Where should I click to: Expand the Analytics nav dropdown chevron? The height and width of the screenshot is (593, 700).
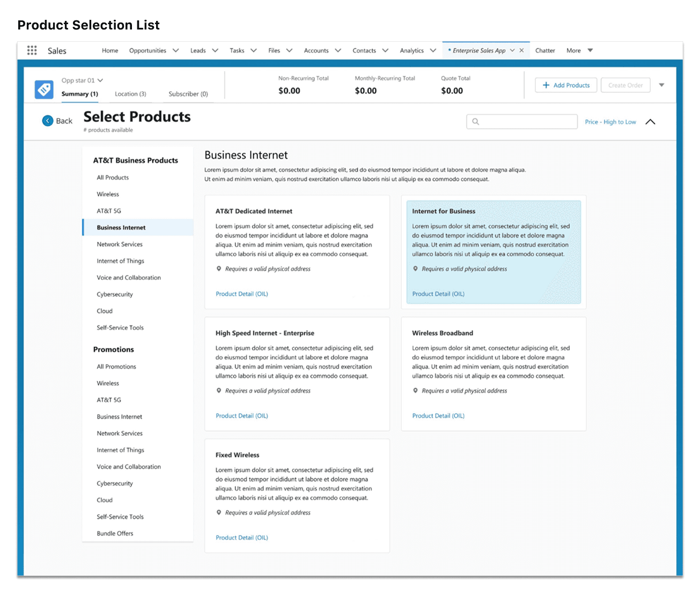click(433, 50)
